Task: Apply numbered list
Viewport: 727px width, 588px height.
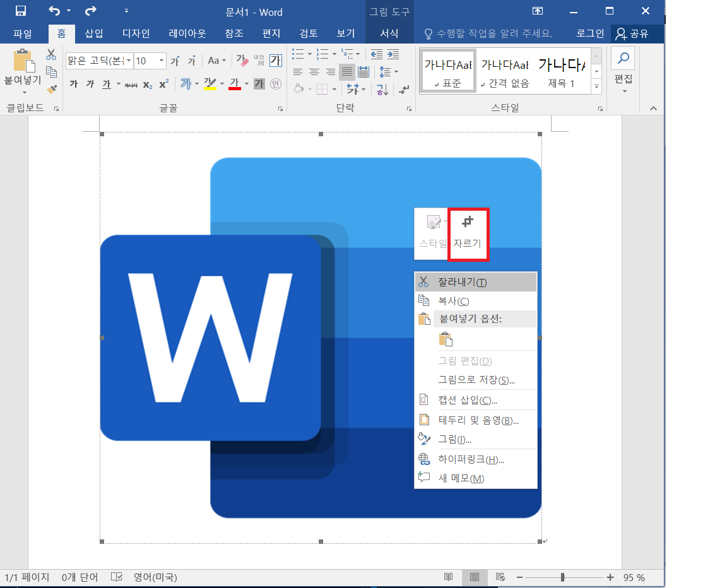Action: pyautogui.click(x=322, y=55)
